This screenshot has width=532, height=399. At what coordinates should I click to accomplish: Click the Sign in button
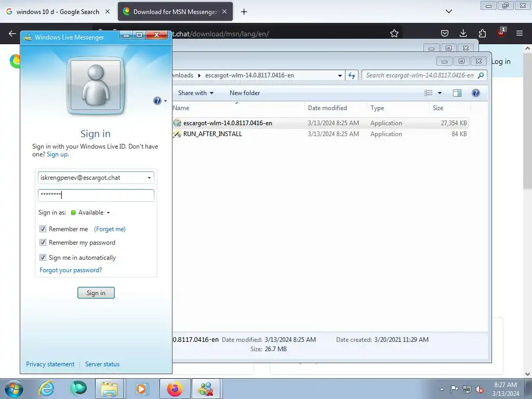(96, 293)
